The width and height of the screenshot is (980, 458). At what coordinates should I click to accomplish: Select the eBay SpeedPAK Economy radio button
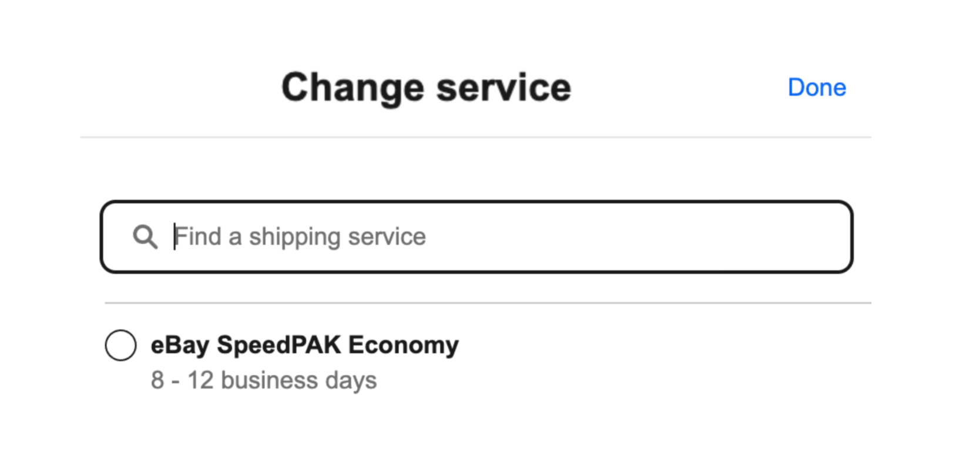[121, 345]
